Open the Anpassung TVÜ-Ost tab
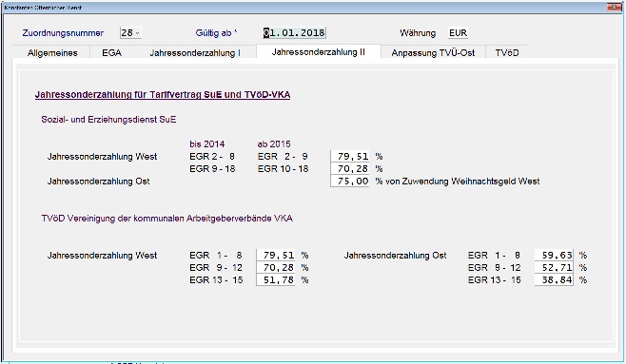 pyautogui.click(x=433, y=52)
